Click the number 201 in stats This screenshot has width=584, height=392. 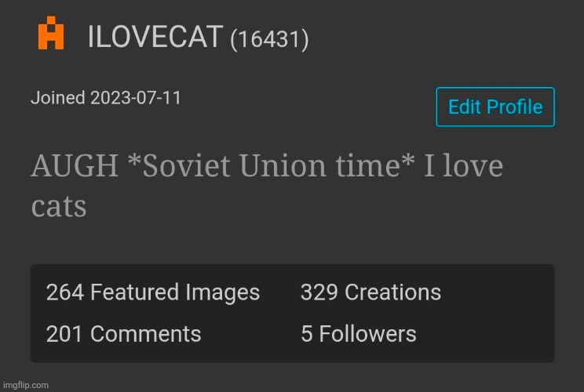[x=64, y=334]
